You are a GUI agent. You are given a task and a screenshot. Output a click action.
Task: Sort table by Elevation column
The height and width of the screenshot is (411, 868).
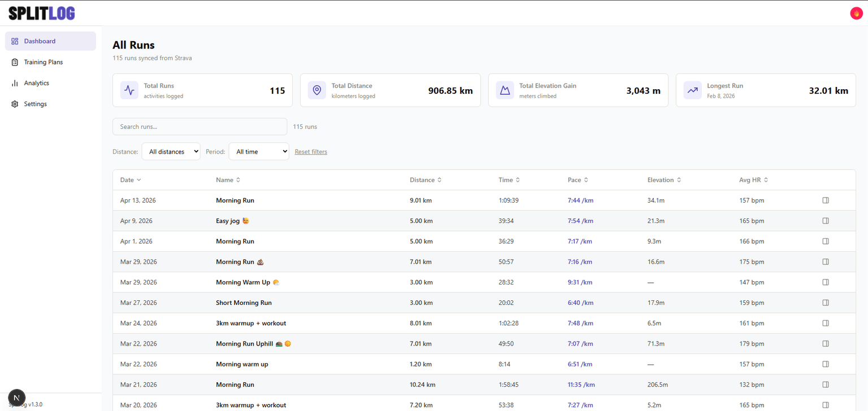pyautogui.click(x=664, y=180)
